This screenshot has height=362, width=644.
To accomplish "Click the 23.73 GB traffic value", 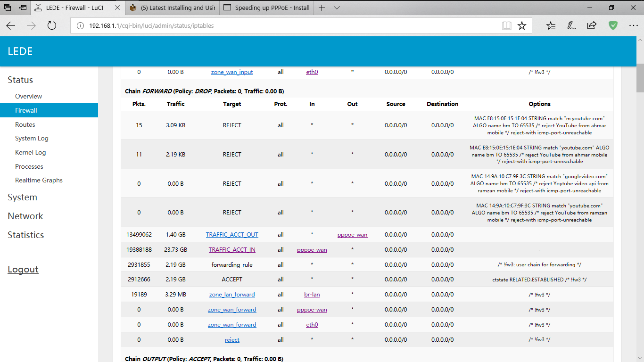I will pyautogui.click(x=175, y=249).
